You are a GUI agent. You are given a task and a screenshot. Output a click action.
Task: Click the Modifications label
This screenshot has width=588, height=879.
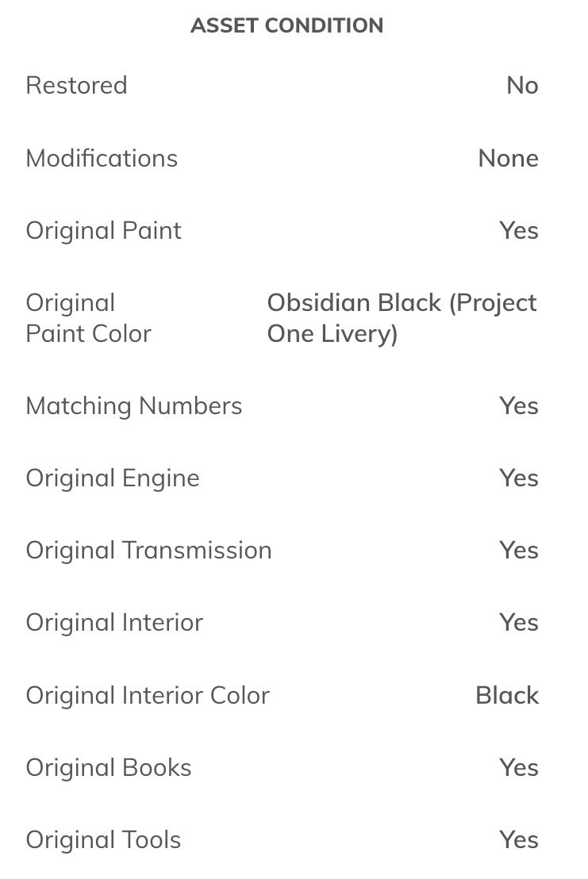(x=102, y=158)
